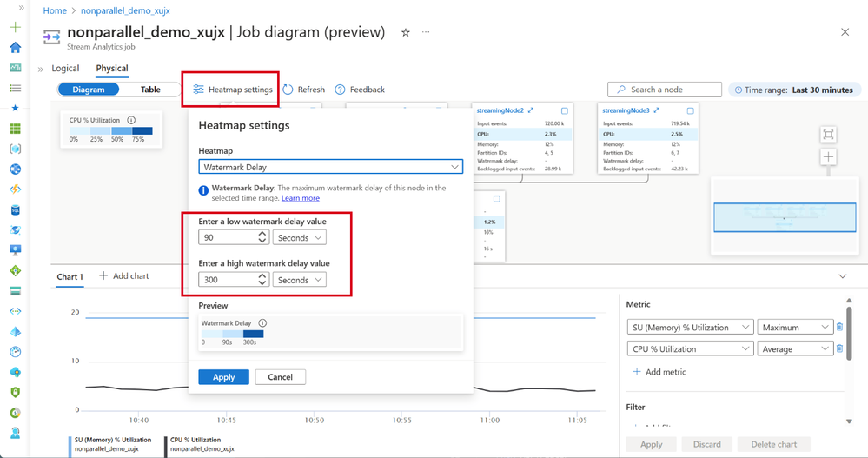Open Load balancers green diamond icon

click(16, 271)
